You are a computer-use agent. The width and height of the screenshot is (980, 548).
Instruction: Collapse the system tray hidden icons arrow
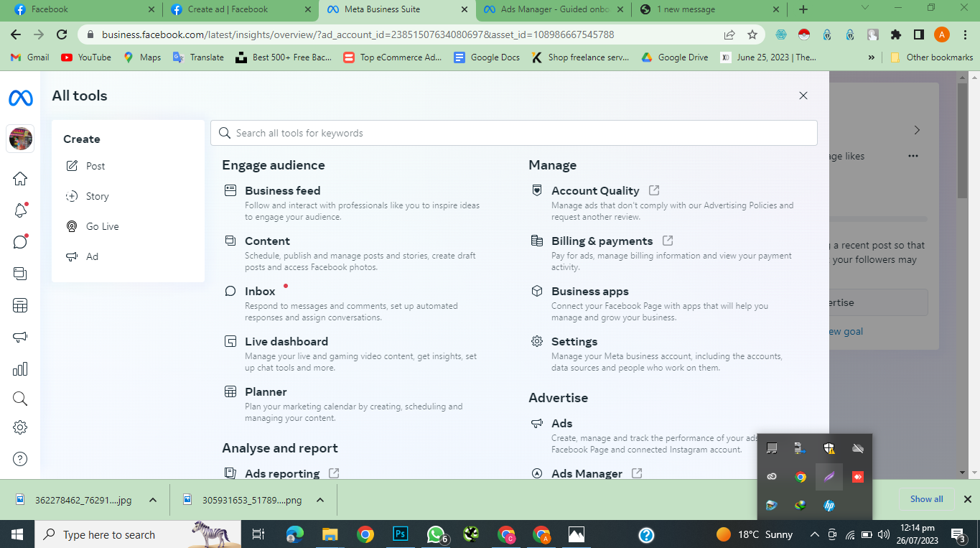coord(814,534)
